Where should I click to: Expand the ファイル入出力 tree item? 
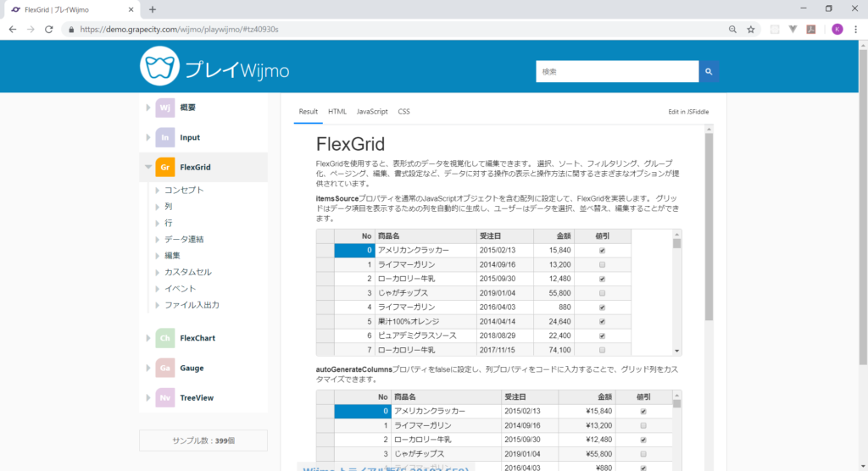pos(157,306)
